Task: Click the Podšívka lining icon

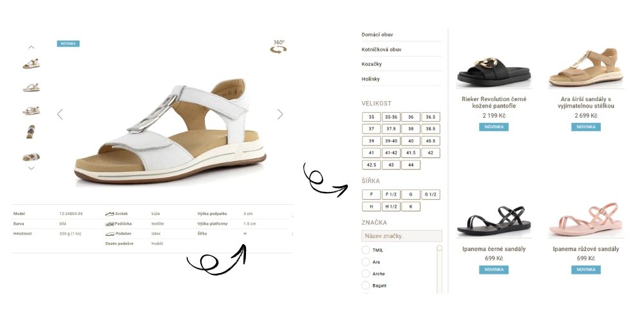Action: (x=109, y=224)
